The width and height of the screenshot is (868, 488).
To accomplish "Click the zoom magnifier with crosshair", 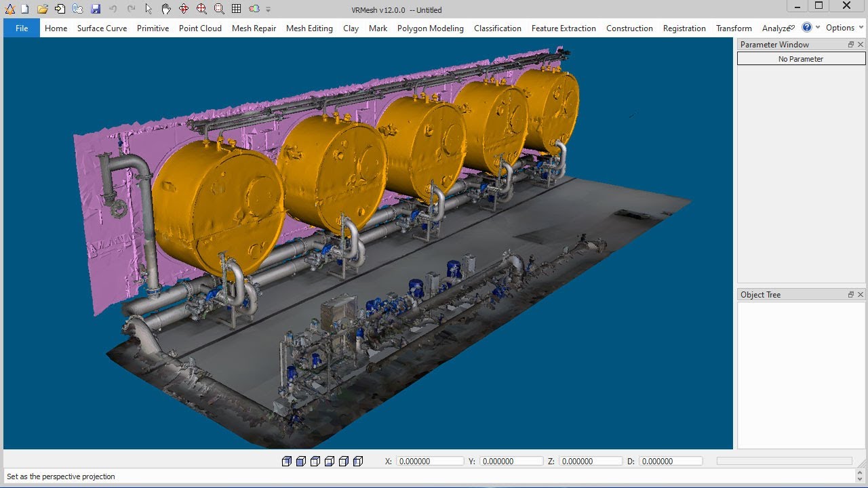I will [201, 9].
